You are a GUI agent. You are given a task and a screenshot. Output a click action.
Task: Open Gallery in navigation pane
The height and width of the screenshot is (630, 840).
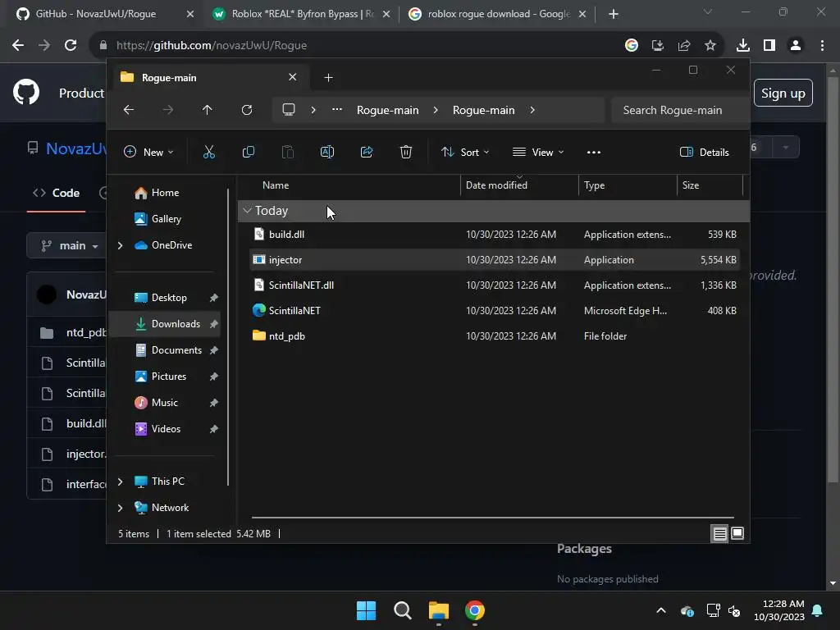click(166, 219)
